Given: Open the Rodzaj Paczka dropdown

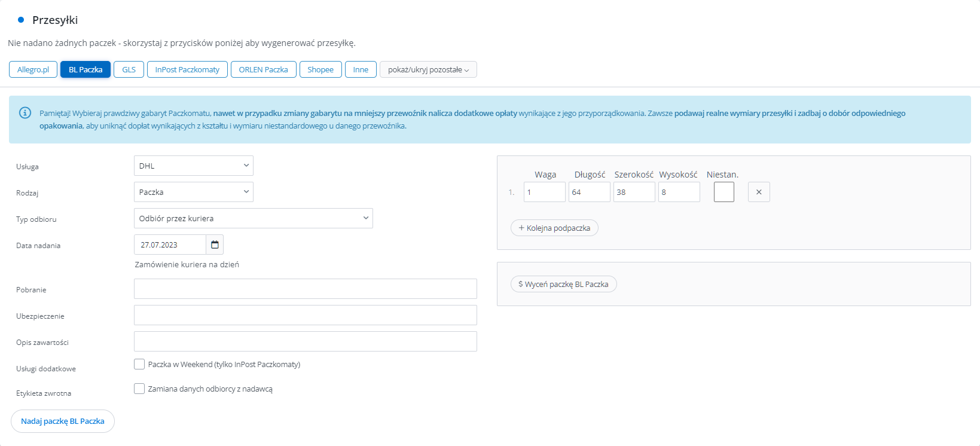Looking at the screenshot, I should [194, 192].
